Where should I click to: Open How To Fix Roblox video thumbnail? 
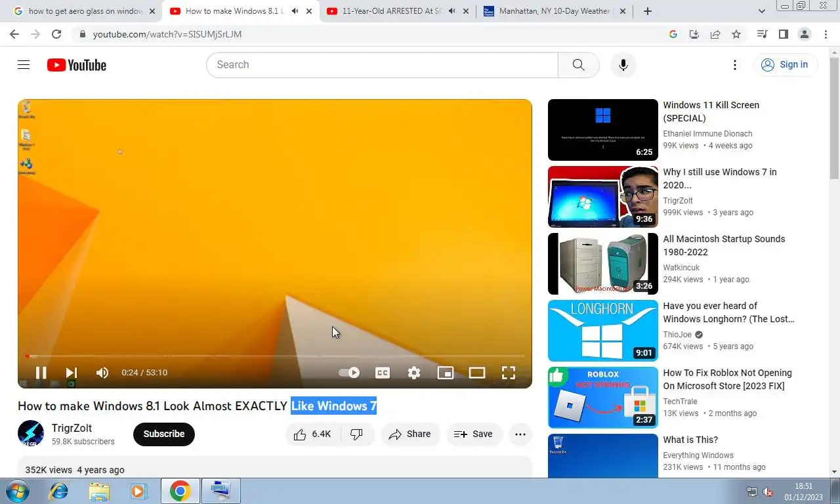click(x=603, y=398)
